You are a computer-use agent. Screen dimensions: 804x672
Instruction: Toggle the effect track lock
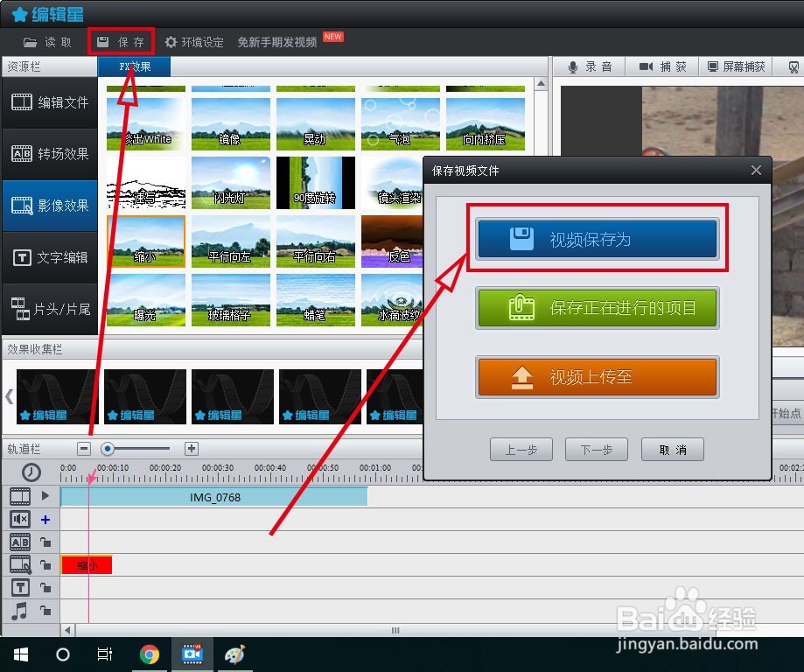[x=45, y=564]
